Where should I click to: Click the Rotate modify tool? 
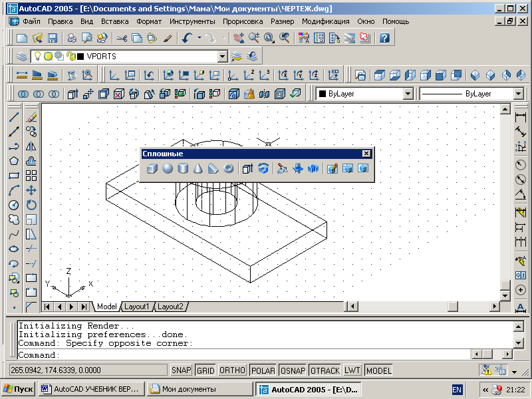pos(31,205)
